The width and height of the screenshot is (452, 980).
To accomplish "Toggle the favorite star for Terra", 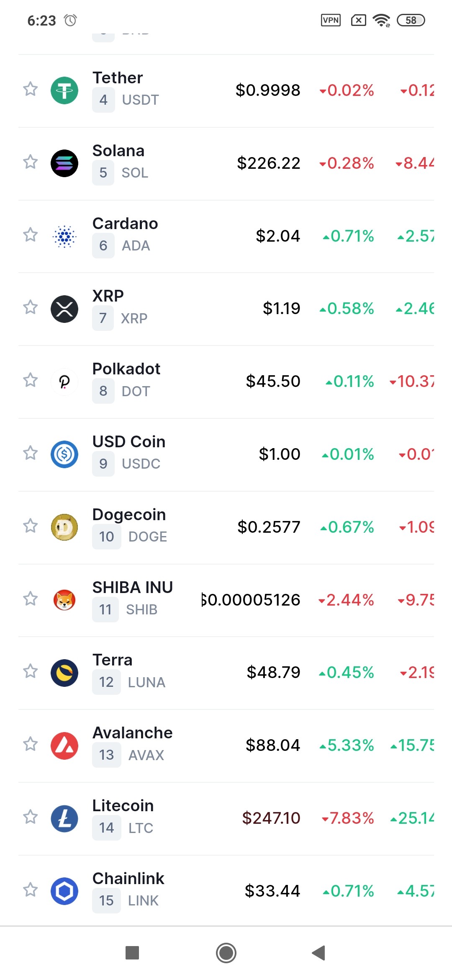I will click(x=30, y=671).
